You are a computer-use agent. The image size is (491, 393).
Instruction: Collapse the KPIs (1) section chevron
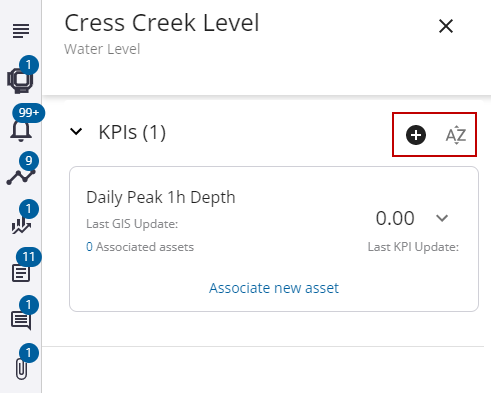(76, 131)
